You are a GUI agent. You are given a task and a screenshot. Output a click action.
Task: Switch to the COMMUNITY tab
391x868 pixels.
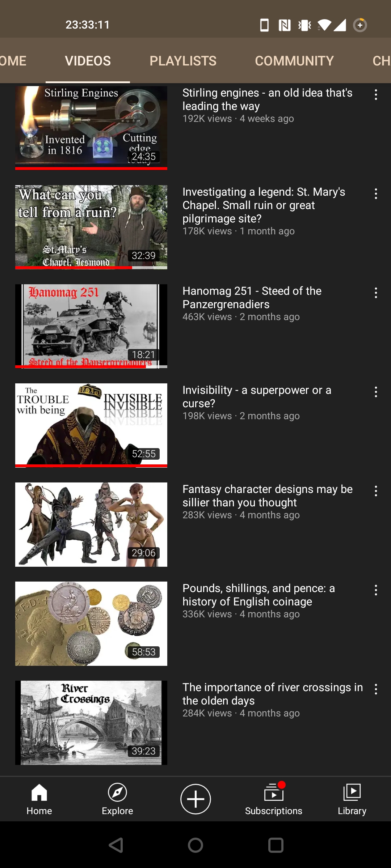click(x=294, y=61)
